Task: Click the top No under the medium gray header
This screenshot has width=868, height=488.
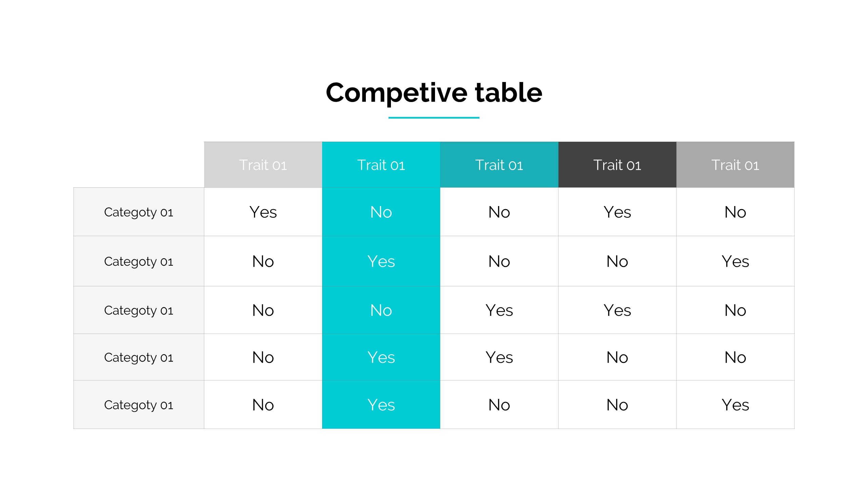Action: coord(735,212)
